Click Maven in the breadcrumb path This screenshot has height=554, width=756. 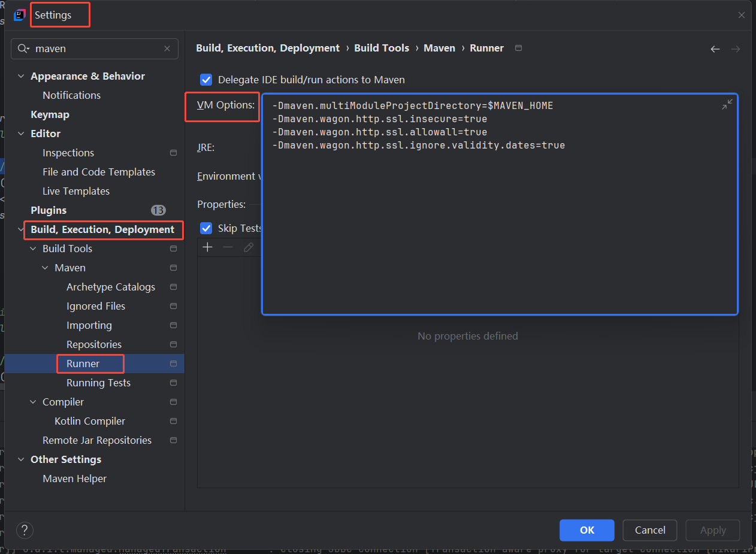439,48
